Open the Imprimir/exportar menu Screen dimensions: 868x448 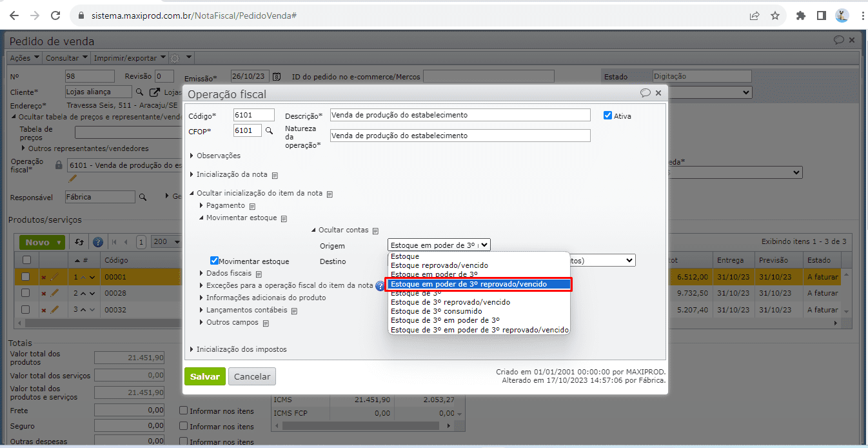pos(129,57)
